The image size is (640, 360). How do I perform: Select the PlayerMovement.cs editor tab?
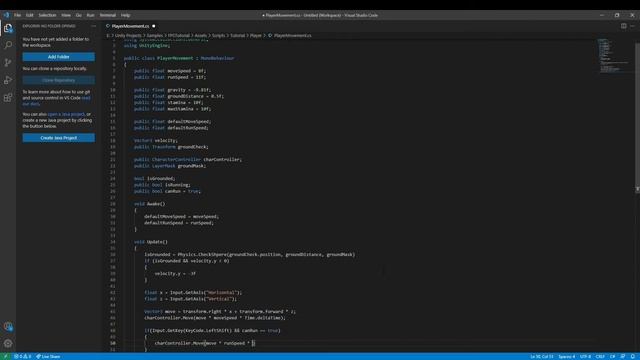[x=130, y=26]
